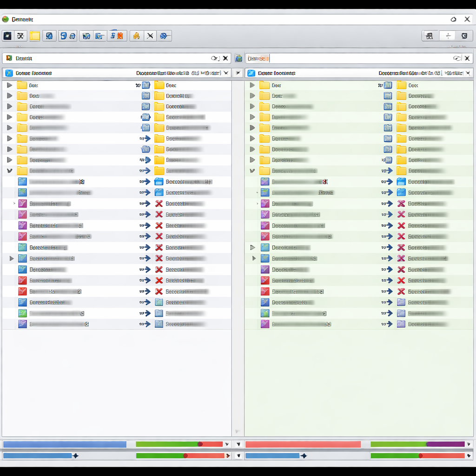The image size is (476, 476).
Task: Open the right pane column header dropdown arrow
Action: (x=468, y=73)
